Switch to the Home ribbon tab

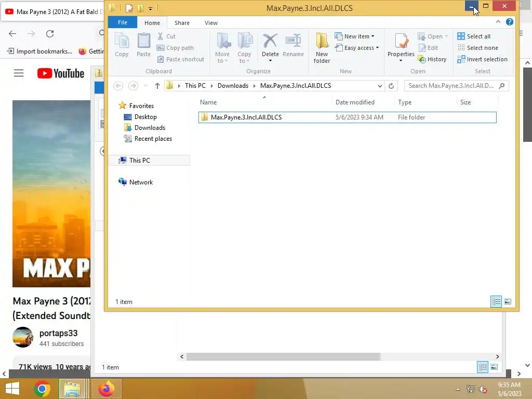coord(152,23)
